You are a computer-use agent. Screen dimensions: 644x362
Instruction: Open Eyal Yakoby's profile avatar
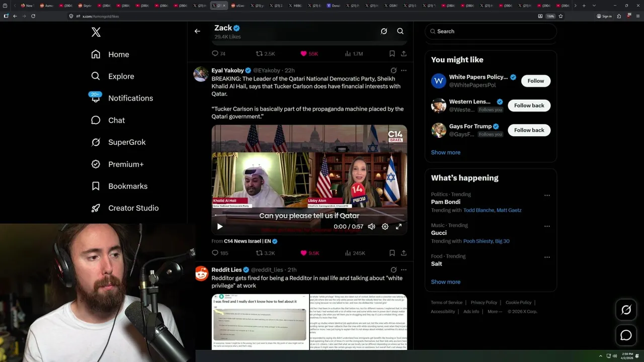coord(201,74)
